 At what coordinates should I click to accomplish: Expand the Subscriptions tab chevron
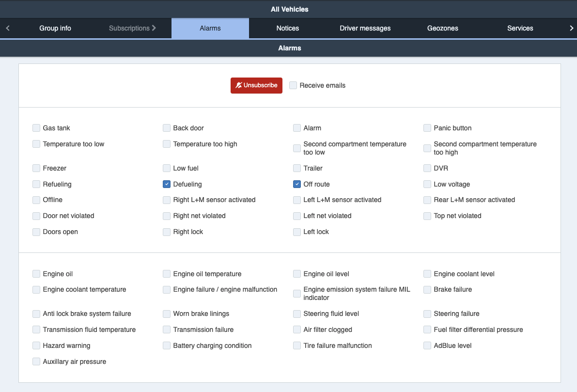[x=154, y=28]
